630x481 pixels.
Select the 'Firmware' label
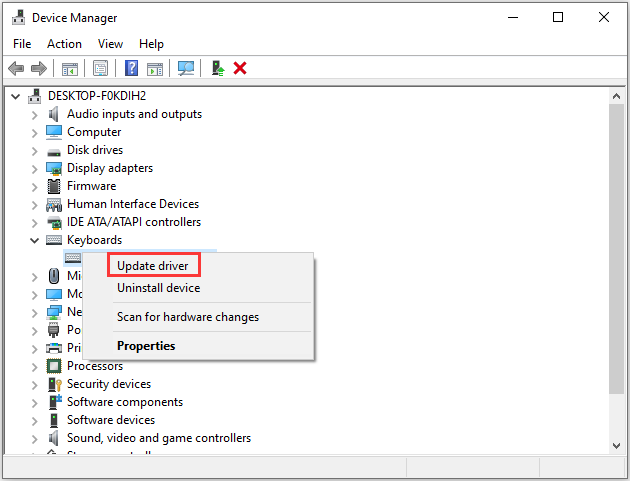[92, 186]
